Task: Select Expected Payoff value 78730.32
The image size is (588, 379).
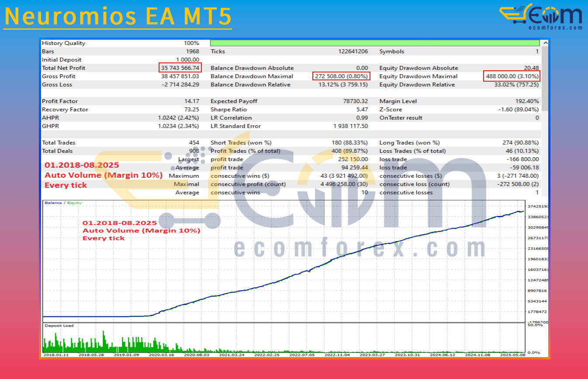Action: pyautogui.click(x=356, y=101)
